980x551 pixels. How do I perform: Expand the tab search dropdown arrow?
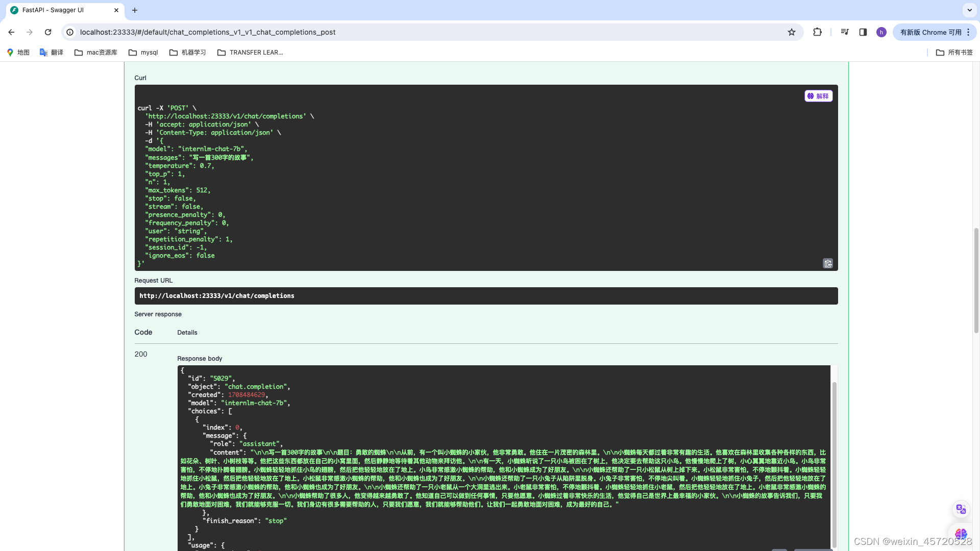click(969, 10)
